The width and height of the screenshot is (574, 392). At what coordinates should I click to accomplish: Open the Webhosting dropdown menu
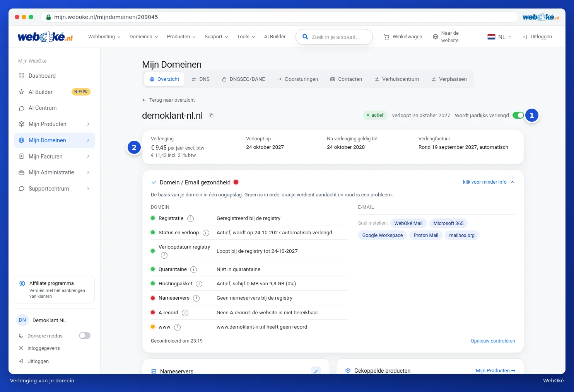click(x=104, y=37)
